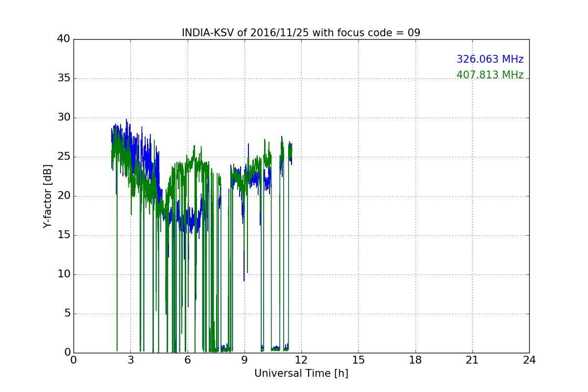Click the Universal Time [h] axis label

(301, 373)
